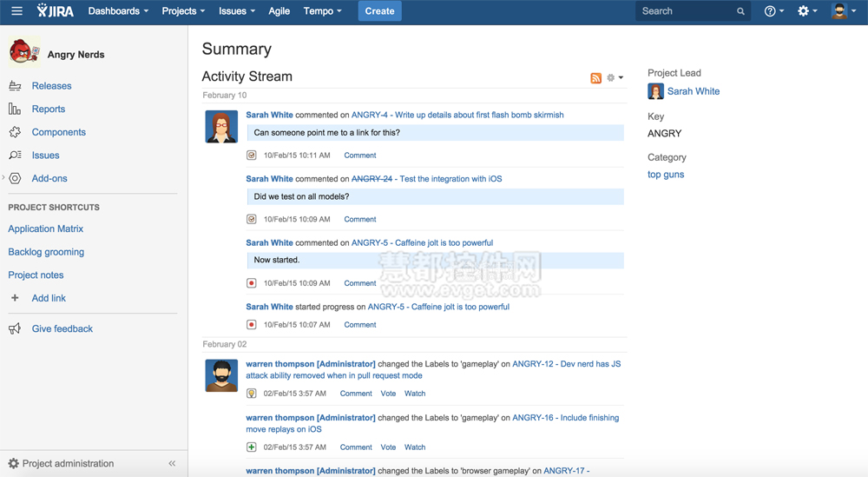Open Activity Stream gear options dropdown

pyautogui.click(x=615, y=78)
